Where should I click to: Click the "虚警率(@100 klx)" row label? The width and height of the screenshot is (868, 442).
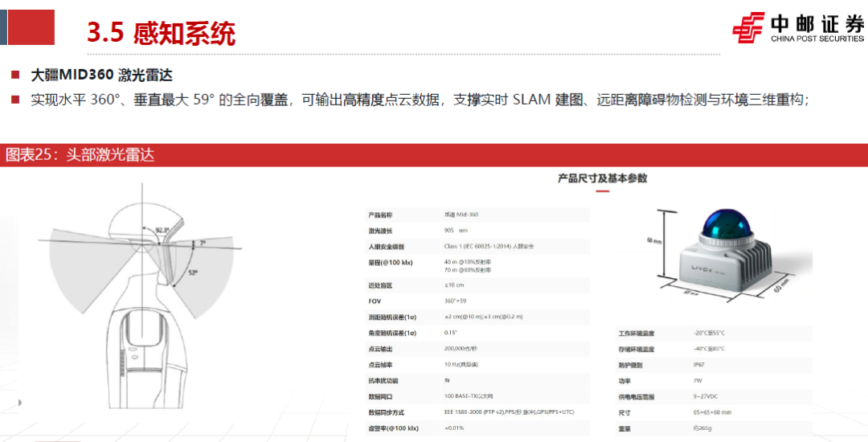tap(393, 428)
